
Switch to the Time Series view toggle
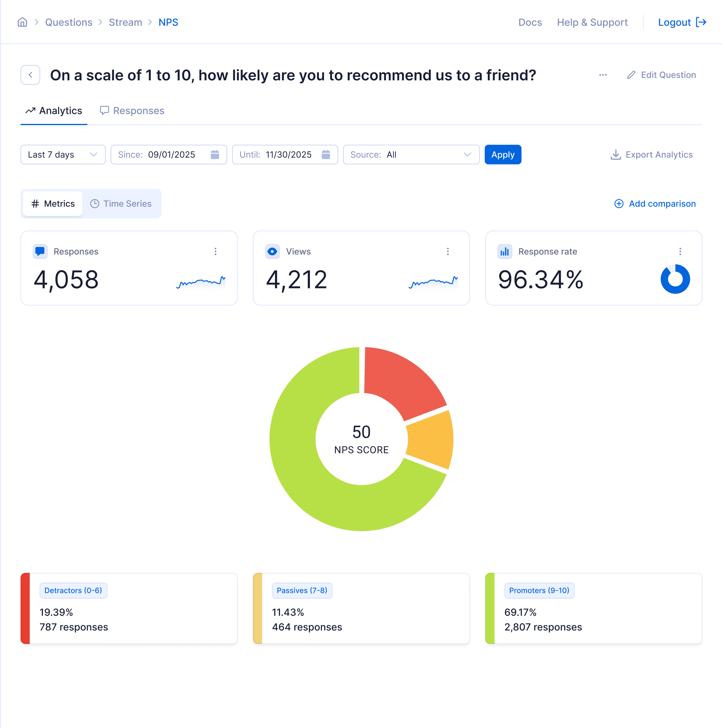click(x=121, y=204)
